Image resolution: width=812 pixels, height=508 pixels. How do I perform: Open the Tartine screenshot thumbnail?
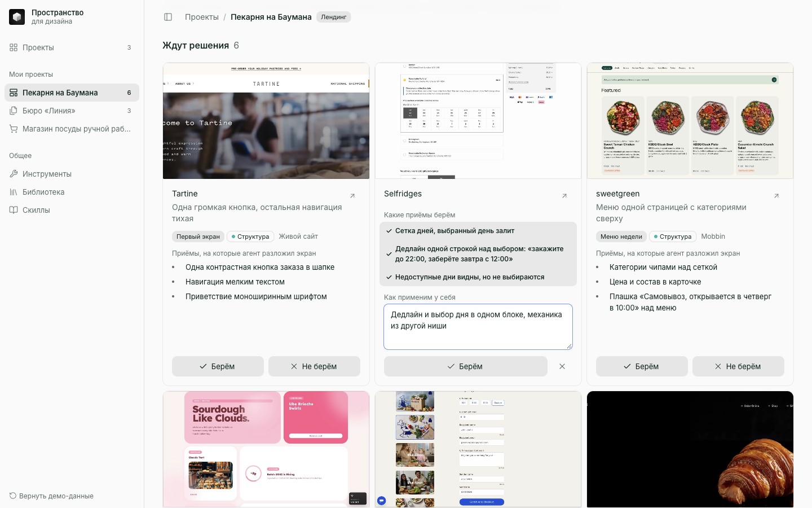[266, 121]
